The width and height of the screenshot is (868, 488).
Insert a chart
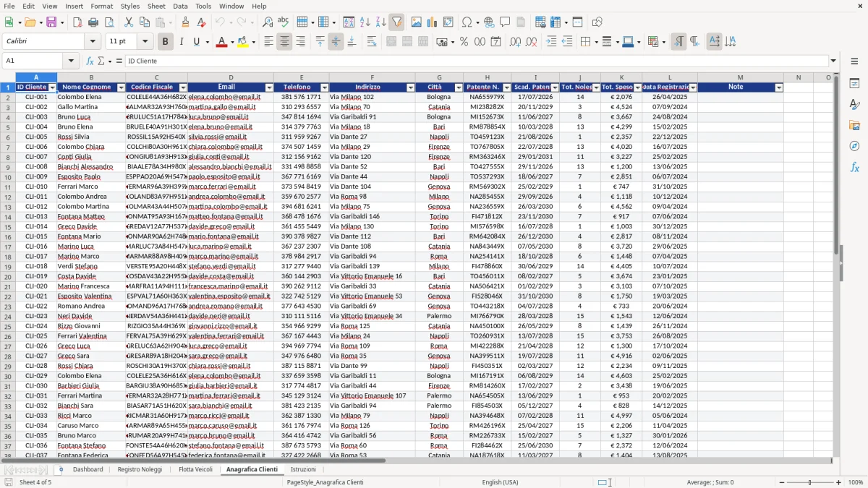coord(433,22)
